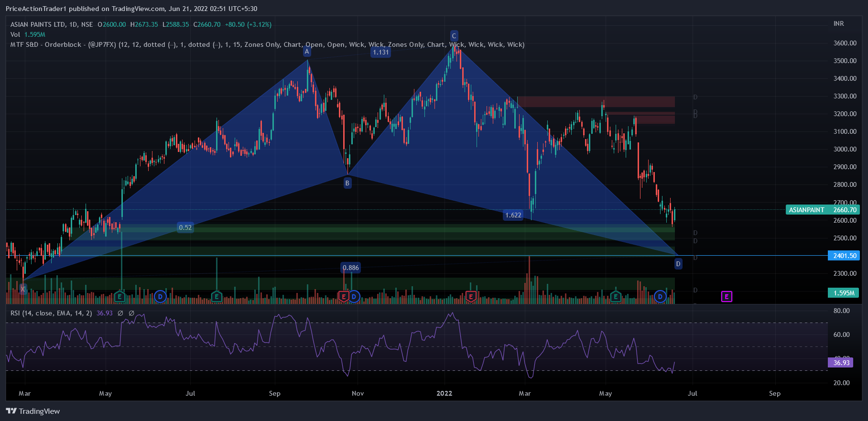Click the 3000.00 price axis label
The image size is (868, 421).
click(845, 149)
